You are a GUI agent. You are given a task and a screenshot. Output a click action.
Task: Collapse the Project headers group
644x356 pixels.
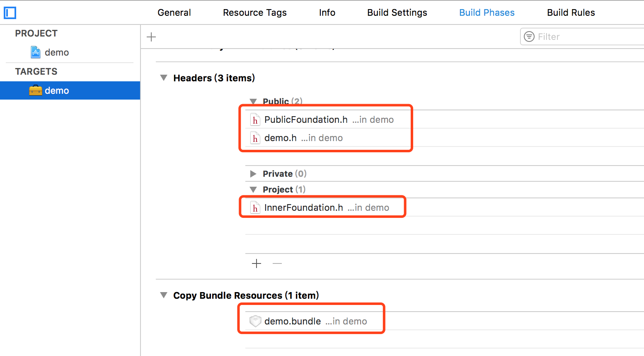point(253,189)
